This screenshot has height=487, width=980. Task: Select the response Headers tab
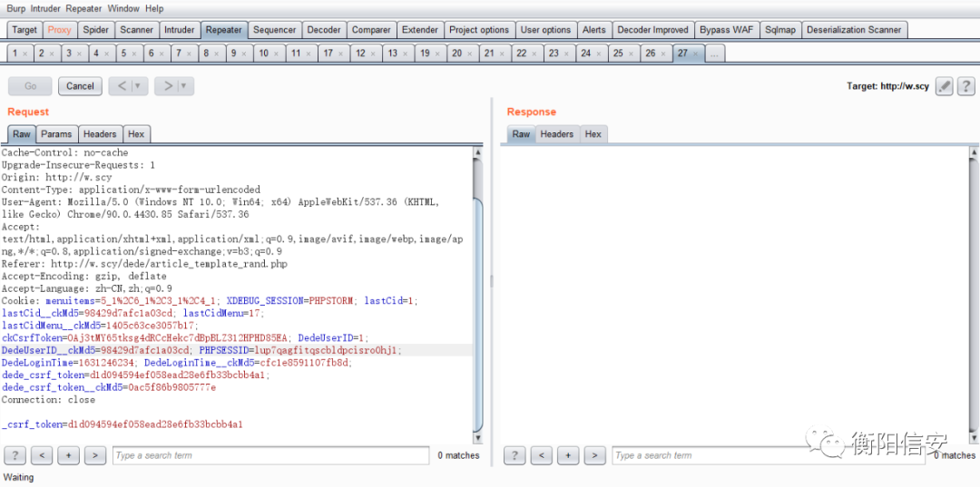point(557,134)
